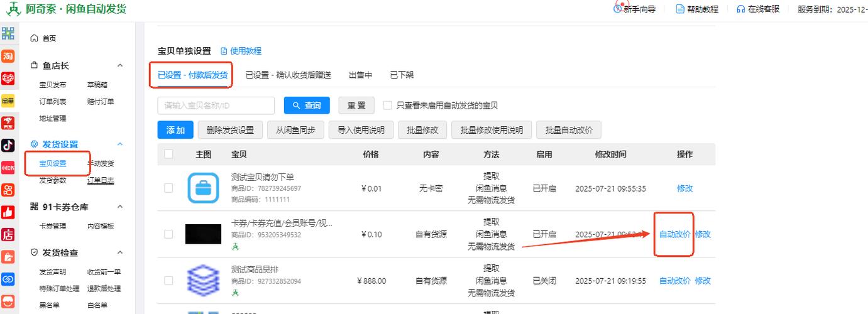Image resolution: width=868 pixels, height=314 pixels.
Task: Click the blue 查询 search button
Action: (307, 106)
